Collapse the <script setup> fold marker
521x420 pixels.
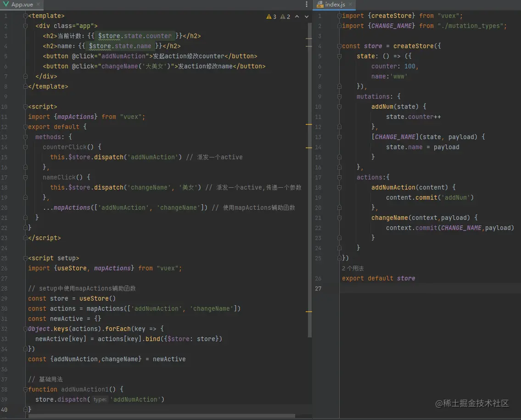[x=25, y=258]
